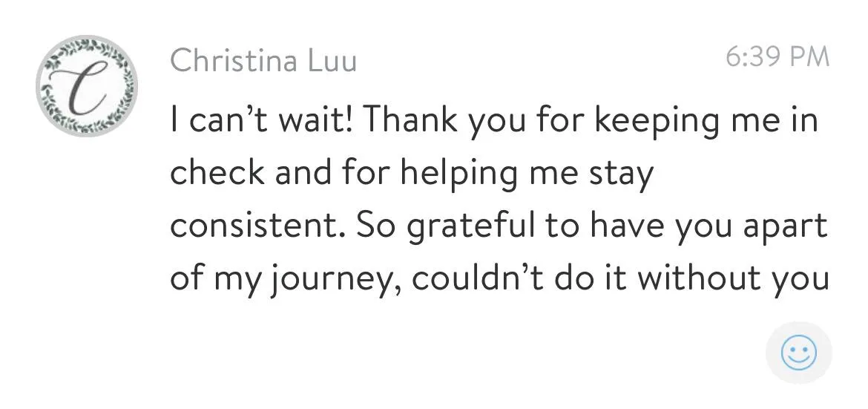The image size is (868, 409).
Task: Click the phrase "keeping me in"
Action: tap(706, 121)
